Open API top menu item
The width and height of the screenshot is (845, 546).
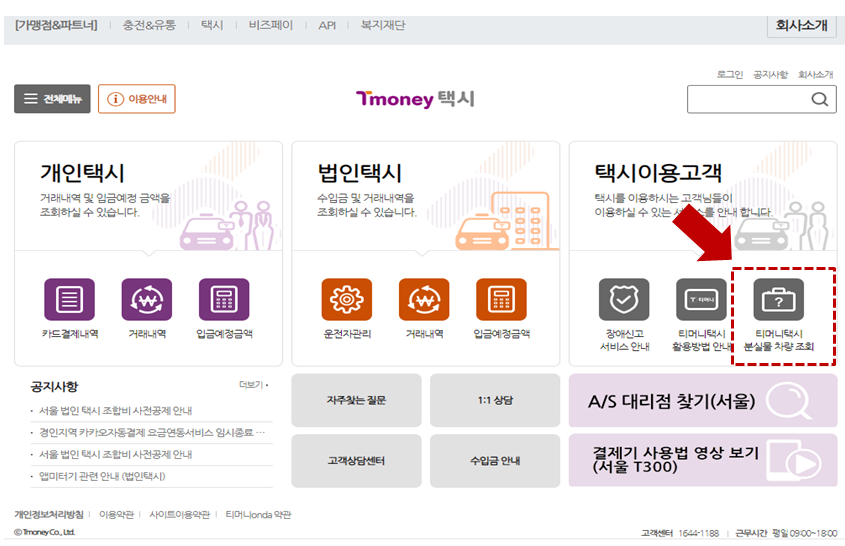327,25
